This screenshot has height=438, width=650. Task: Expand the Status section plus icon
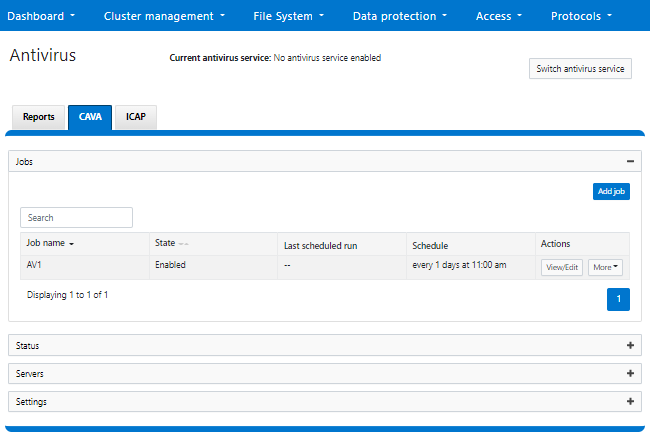tap(630, 345)
